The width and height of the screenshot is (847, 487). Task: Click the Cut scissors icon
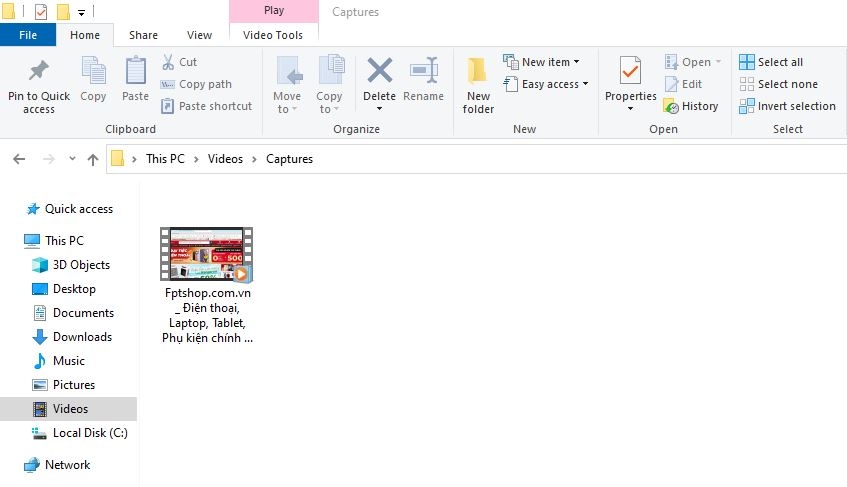[x=168, y=62]
